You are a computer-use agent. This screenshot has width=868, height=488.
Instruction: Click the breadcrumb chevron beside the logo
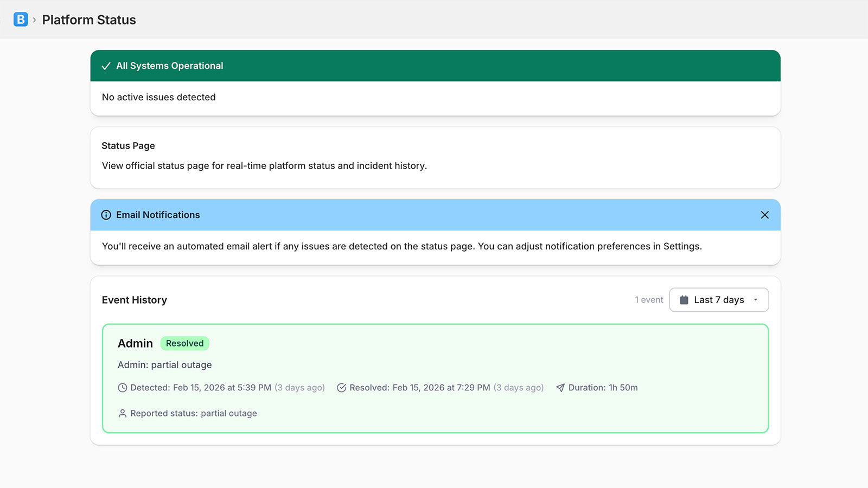coord(34,20)
